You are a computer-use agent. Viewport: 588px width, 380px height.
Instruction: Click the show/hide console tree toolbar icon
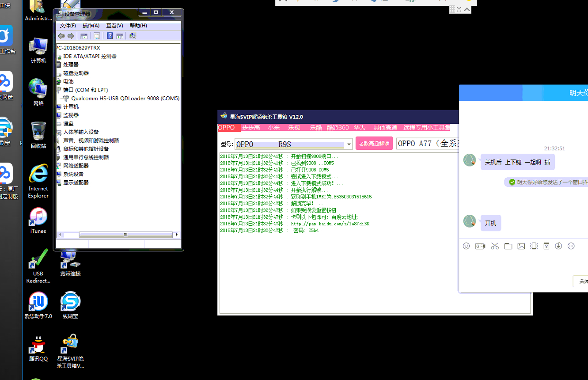pos(84,36)
